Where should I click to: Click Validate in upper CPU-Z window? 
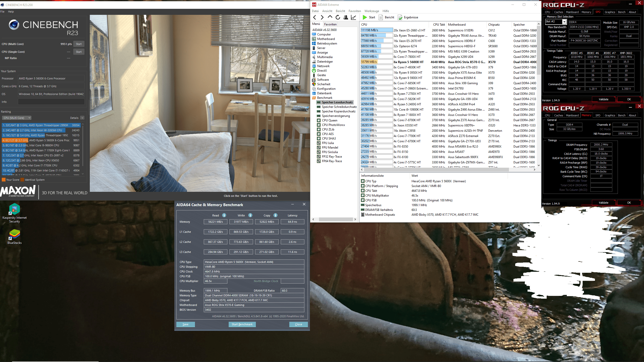(x=603, y=99)
